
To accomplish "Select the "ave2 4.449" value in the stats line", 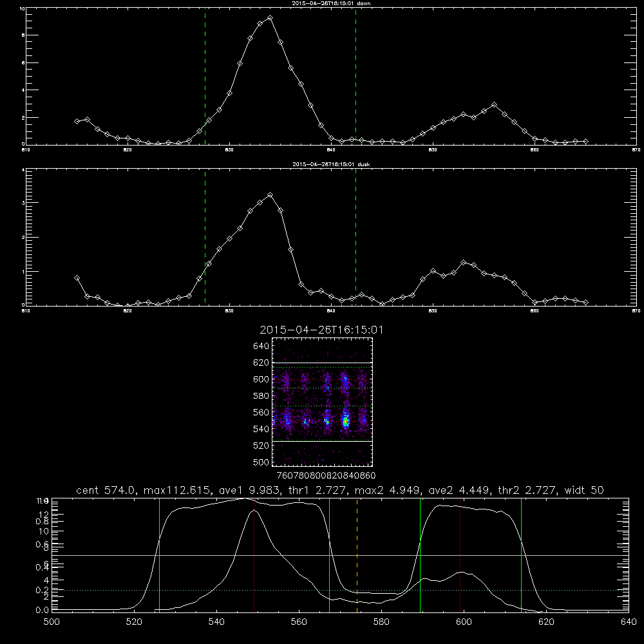I will point(459,490).
